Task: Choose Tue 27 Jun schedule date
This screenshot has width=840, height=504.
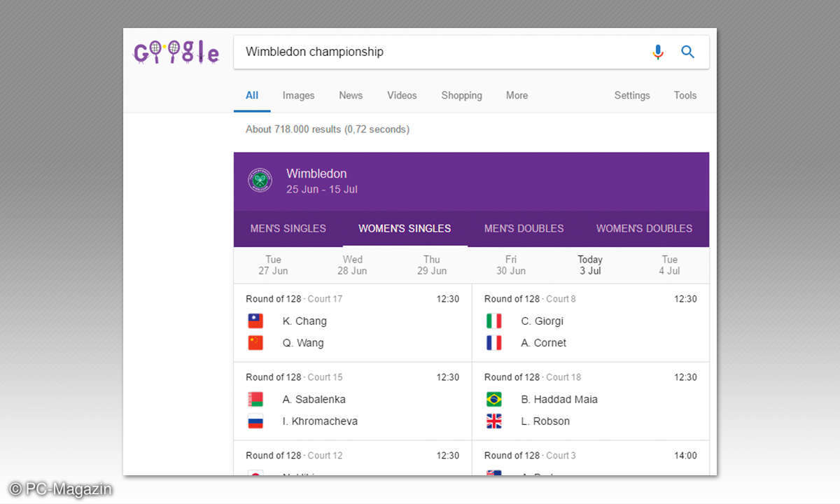Action: pos(273,265)
